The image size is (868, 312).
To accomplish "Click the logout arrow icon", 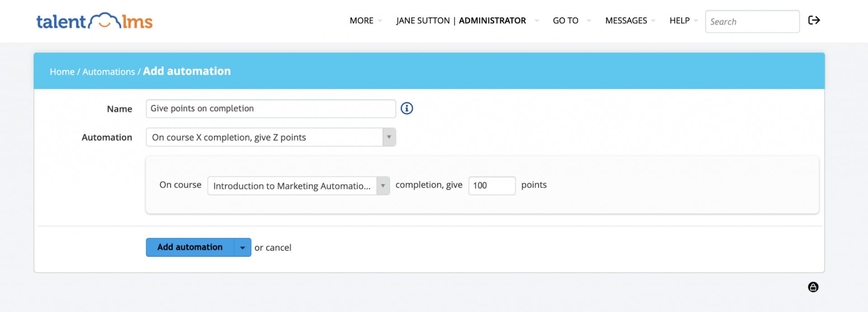I will pyautogui.click(x=814, y=20).
